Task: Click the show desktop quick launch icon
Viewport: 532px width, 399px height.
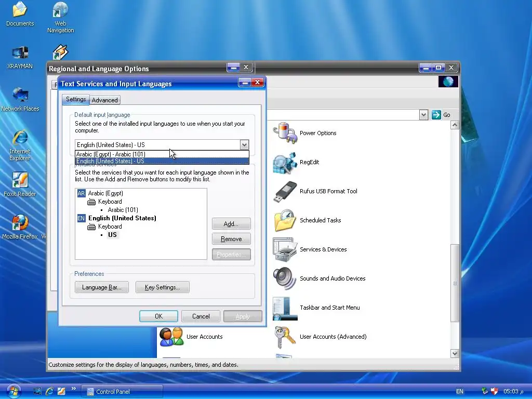Action: [x=37, y=391]
